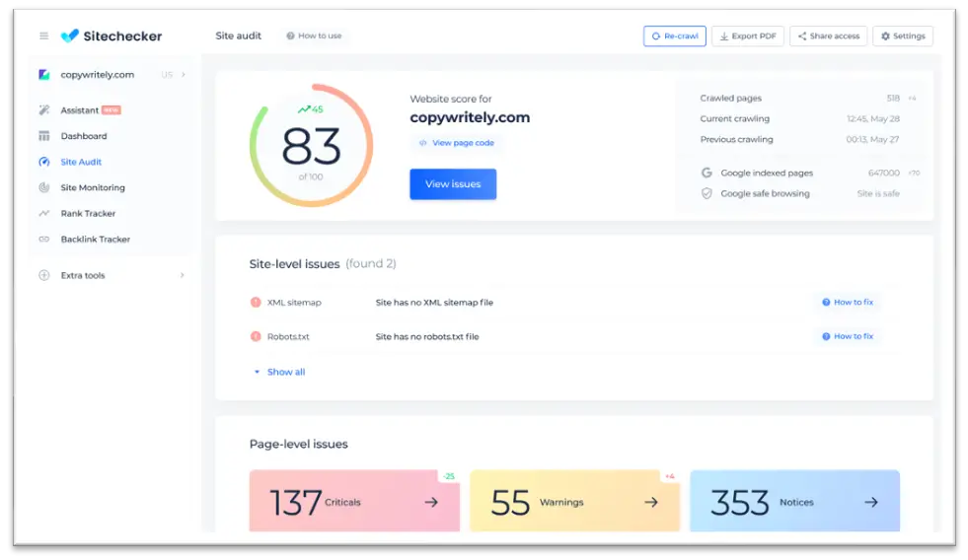Click the Backlink Tracker chain icon

coord(43,240)
